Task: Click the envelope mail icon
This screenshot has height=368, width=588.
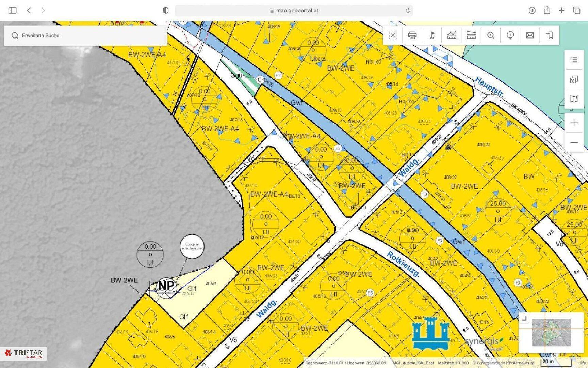Action: coord(530,35)
